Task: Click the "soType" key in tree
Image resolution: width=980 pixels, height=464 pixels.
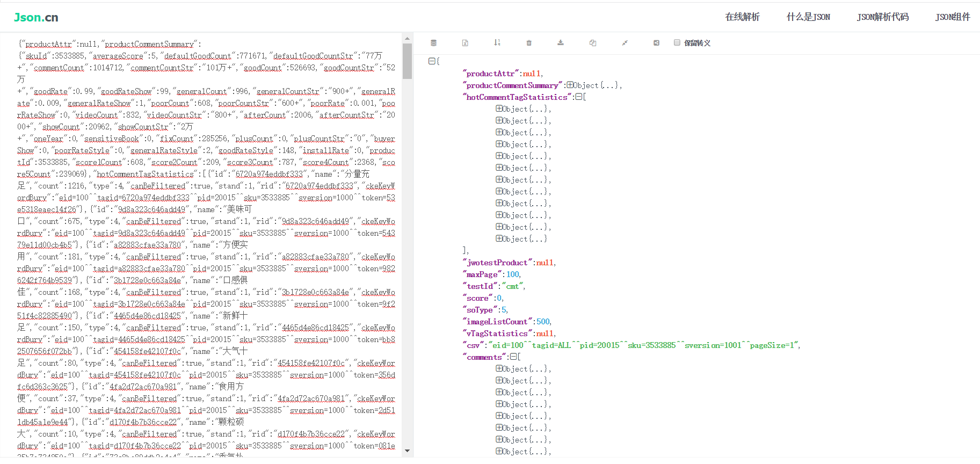Action: 480,310
